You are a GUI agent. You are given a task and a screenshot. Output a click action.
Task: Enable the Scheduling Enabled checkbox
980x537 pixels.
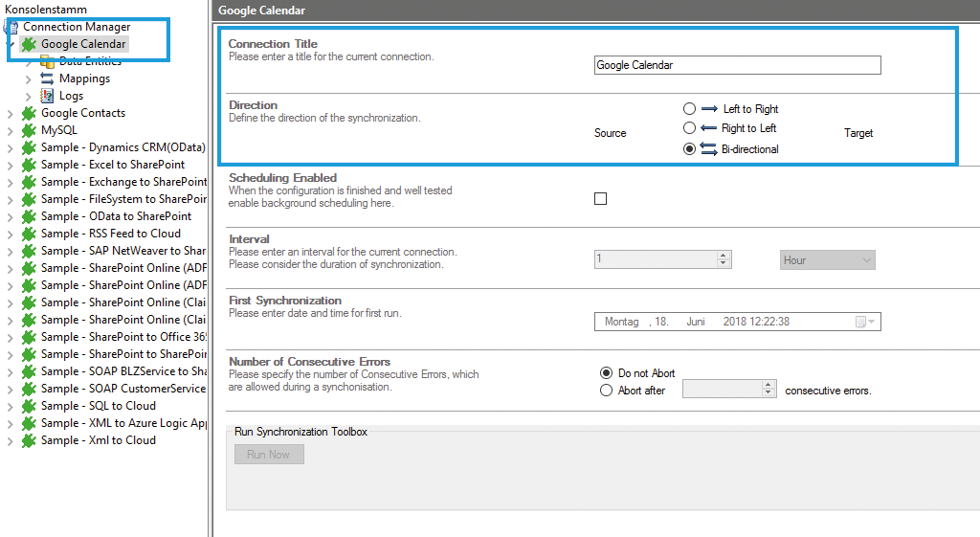point(601,199)
